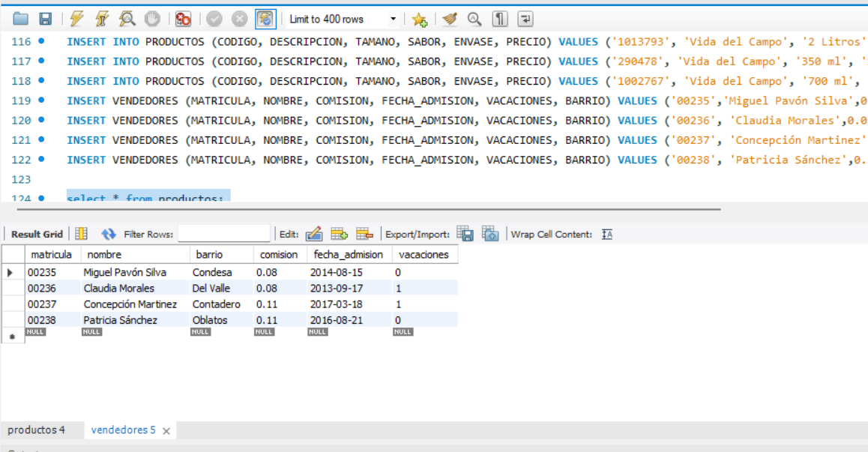The width and height of the screenshot is (868, 452).
Task: Click matricula cell '00238'
Action: tap(53, 320)
